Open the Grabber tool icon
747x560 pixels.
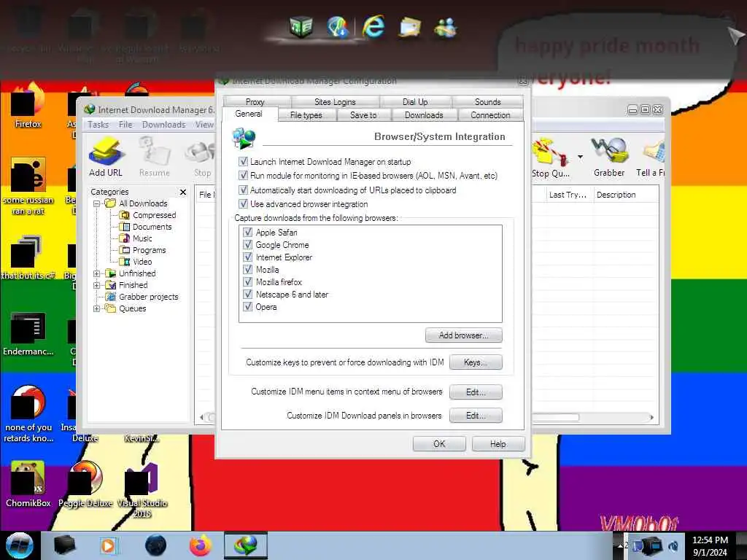click(609, 157)
